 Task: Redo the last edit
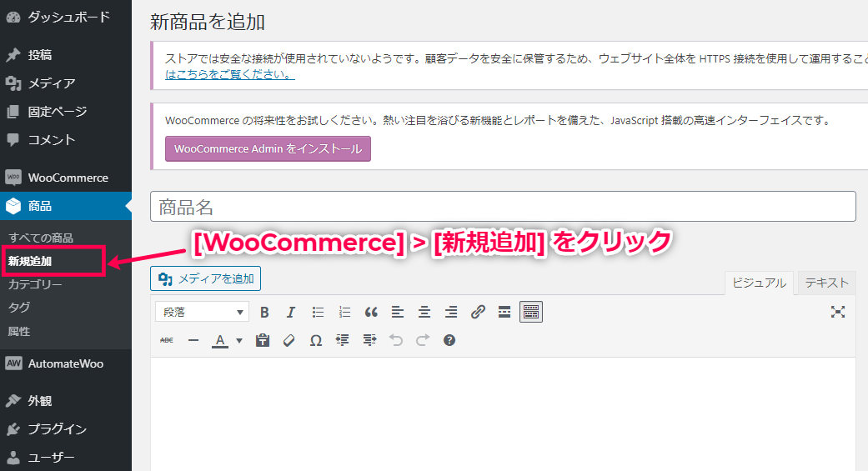click(423, 340)
